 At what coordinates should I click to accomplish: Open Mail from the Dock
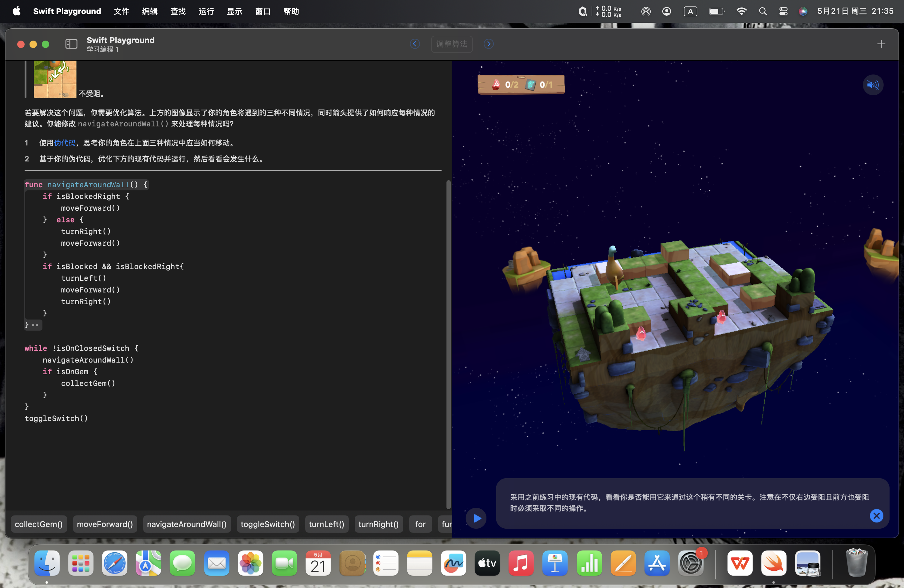click(x=216, y=563)
